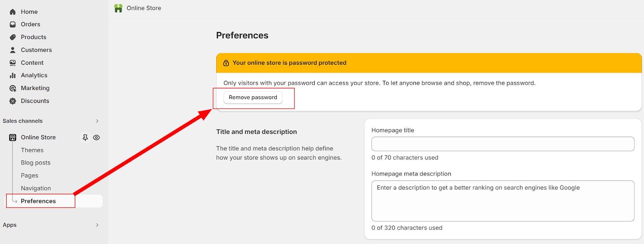
Task: Click the Online Store pin icon
Action: point(85,137)
